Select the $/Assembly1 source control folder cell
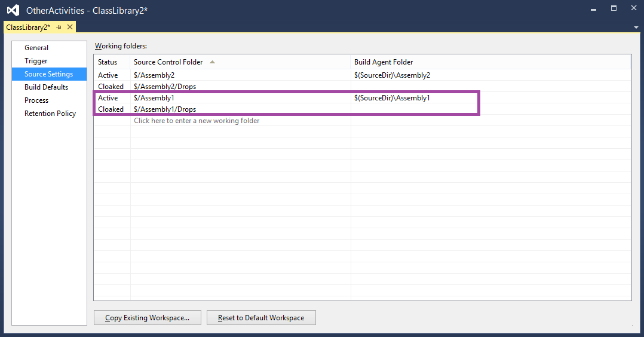The width and height of the screenshot is (644, 337). pos(154,98)
